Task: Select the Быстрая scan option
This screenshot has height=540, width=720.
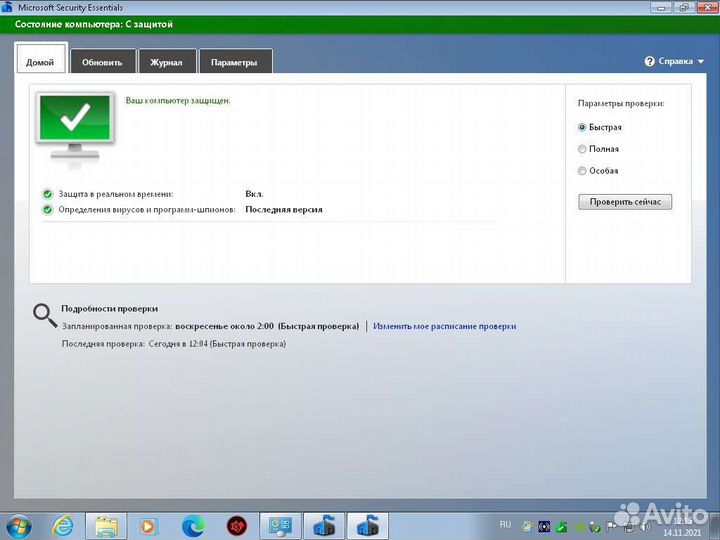Action: 583,127
